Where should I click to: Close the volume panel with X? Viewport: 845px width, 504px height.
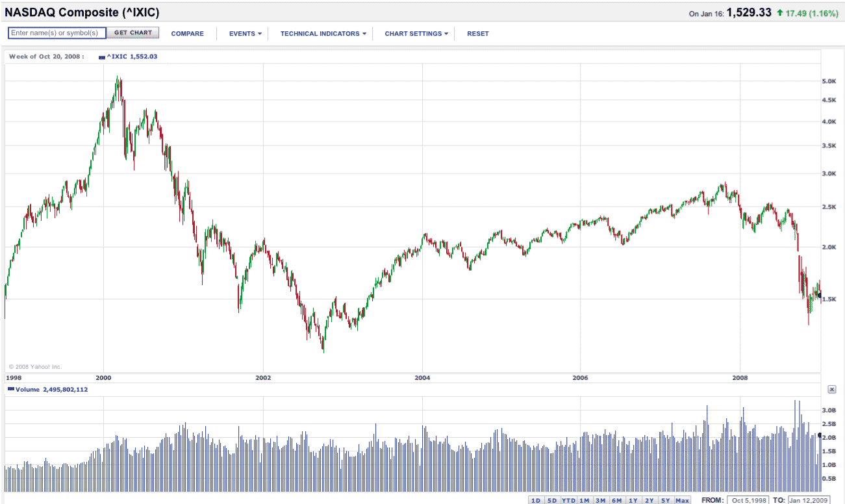[x=832, y=389]
